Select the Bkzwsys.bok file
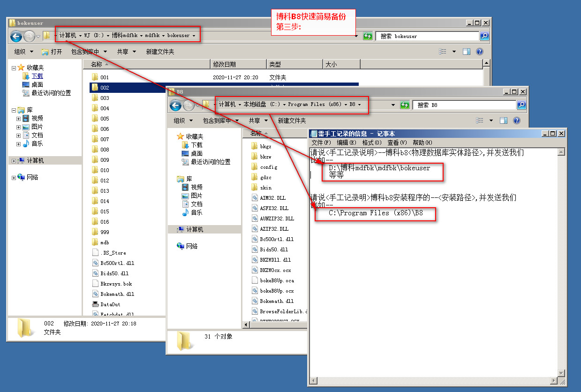This screenshot has width=581, height=392. [116, 284]
